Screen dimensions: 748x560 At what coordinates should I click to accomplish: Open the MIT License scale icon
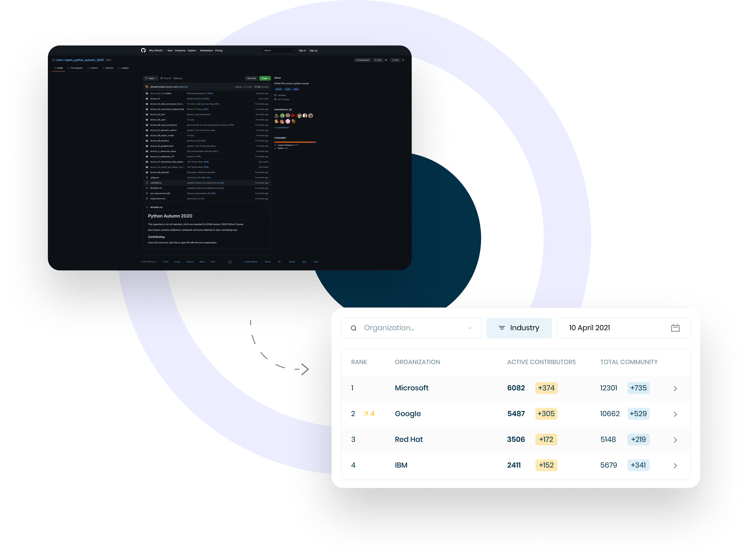(x=276, y=99)
